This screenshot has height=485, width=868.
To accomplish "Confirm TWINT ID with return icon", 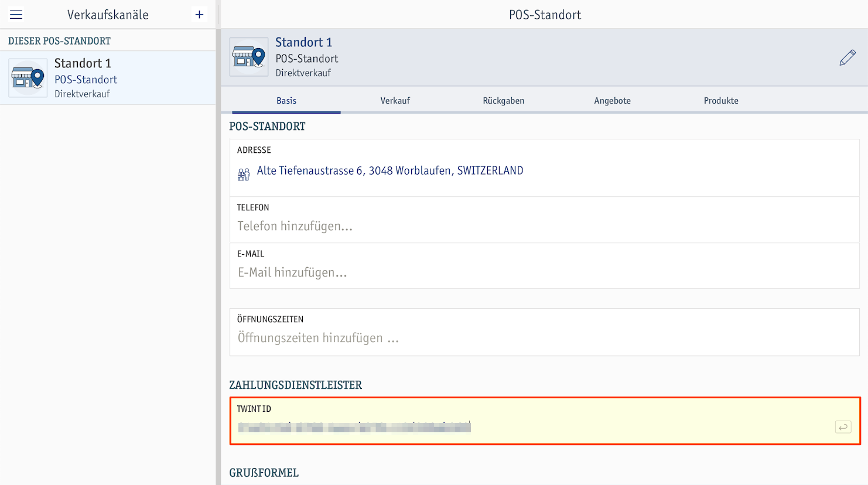I will [843, 427].
